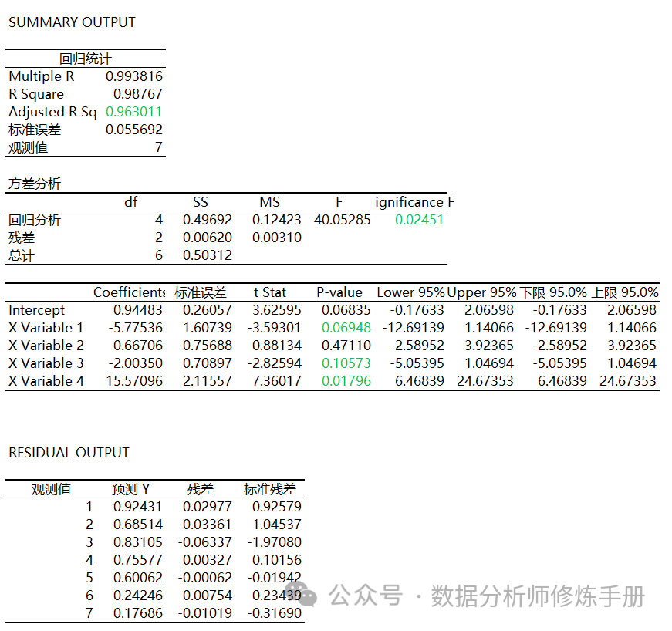Select the 总计 row label
The height and width of the screenshot is (631, 672).
coord(22,256)
